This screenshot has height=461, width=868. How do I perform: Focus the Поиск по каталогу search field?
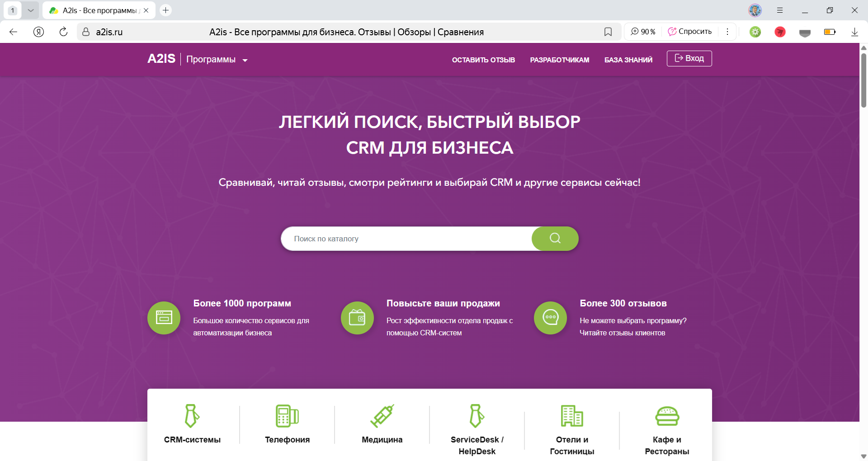407,239
